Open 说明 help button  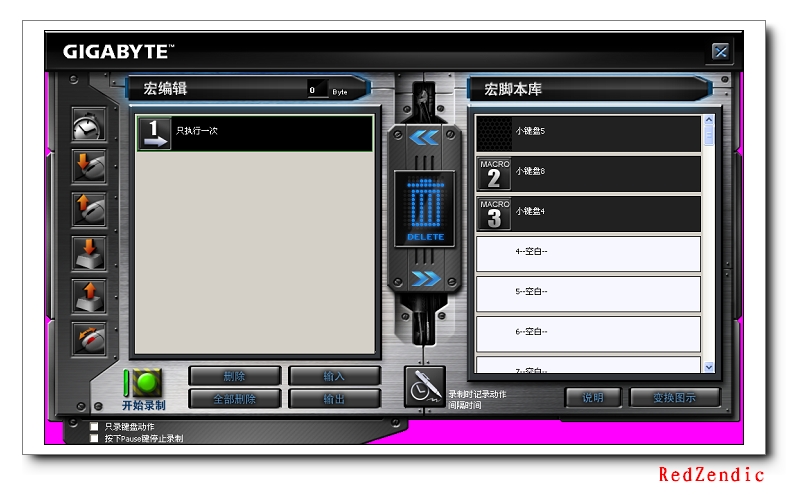tap(593, 398)
